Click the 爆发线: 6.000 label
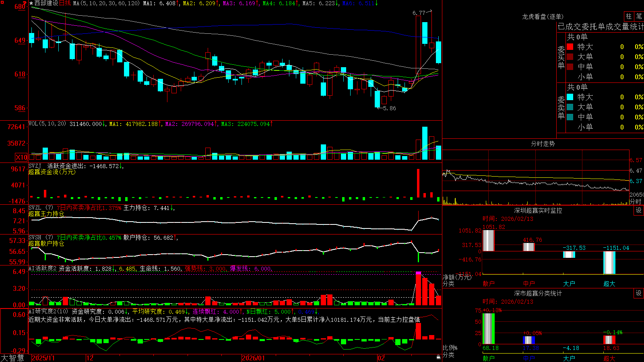This screenshot has height=362, width=644. pos(251,268)
